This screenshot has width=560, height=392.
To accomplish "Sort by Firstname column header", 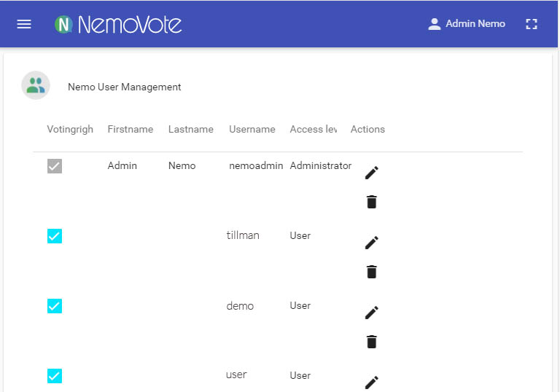I will [131, 129].
